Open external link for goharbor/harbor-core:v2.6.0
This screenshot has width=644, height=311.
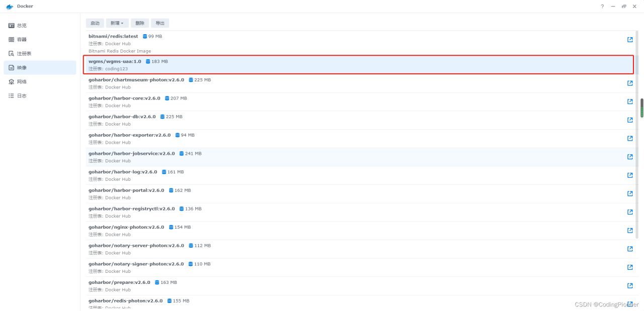pos(630,101)
